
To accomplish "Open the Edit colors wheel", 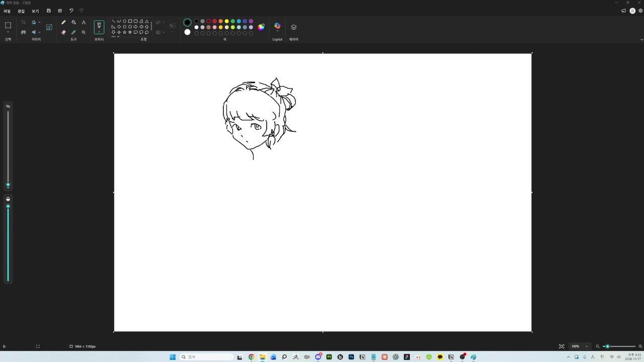I will [x=261, y=27].
